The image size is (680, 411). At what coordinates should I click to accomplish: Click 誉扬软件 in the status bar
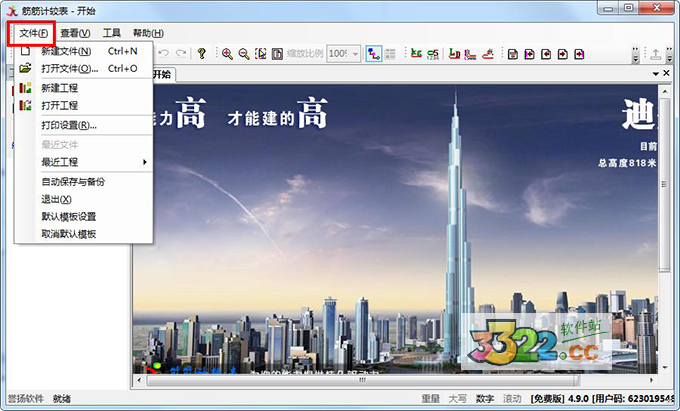(26, 398)
